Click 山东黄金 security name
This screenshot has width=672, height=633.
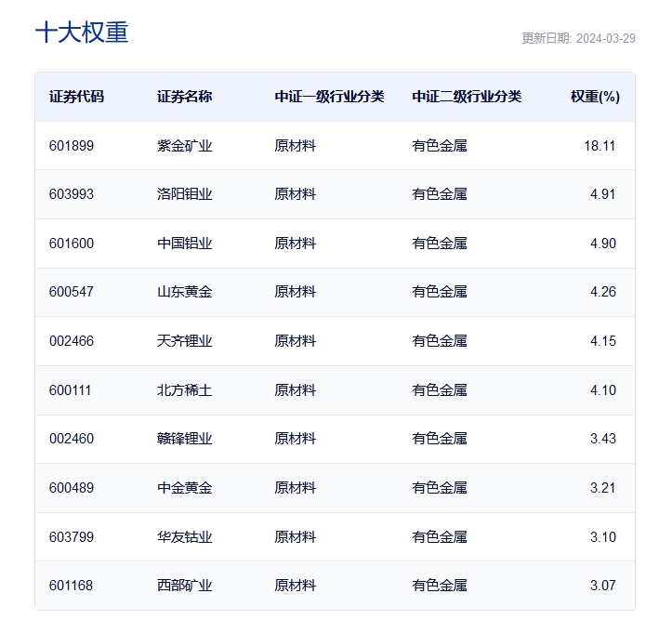click(184, 292)
